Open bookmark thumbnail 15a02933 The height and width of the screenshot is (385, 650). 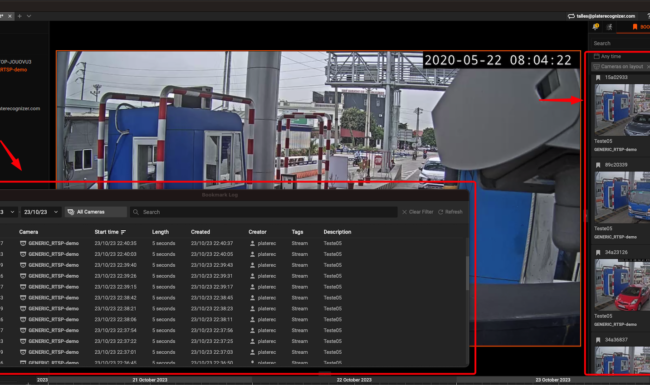(622, 110)
